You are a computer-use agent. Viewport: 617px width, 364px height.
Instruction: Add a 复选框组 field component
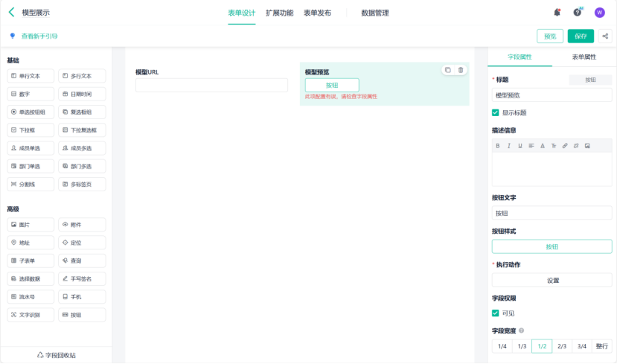click(82, 112)
